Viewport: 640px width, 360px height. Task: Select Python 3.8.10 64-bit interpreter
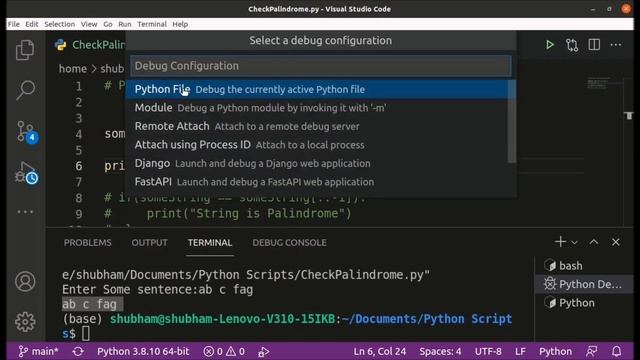[x=143, y=351]
